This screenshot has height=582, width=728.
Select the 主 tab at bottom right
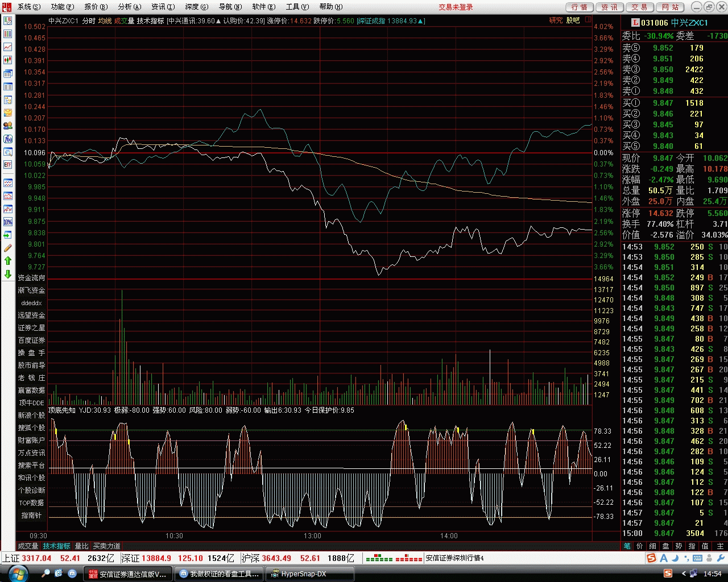[719, 546]
